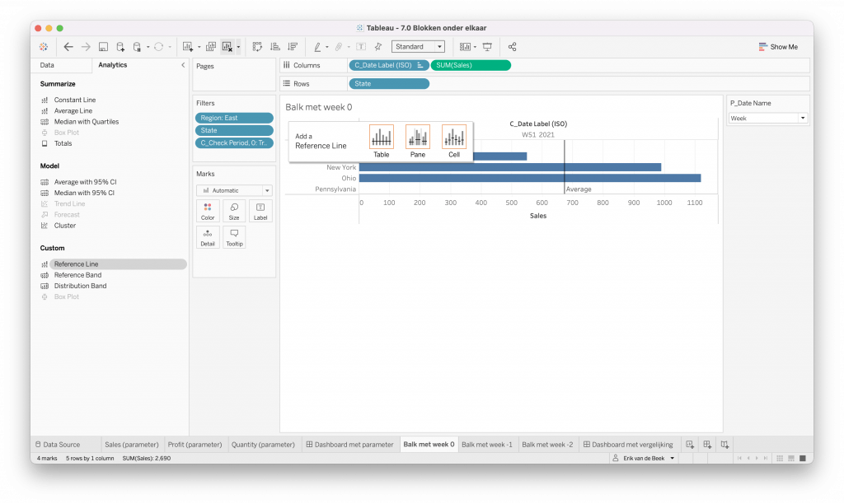This screenshot has height=504, width=844.
Task: Choose Table scope for reference line
Action: pos(381,140)
